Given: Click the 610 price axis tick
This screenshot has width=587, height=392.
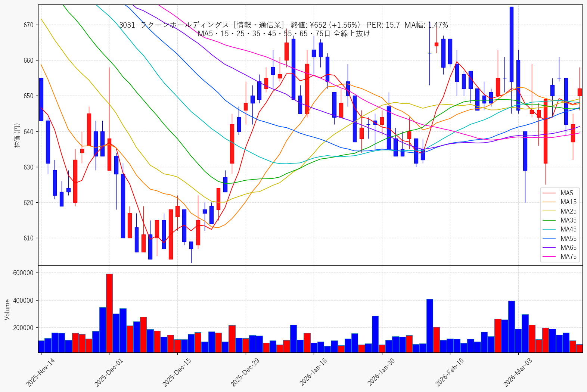Looking at the screenshot, I should pos(28,238).
